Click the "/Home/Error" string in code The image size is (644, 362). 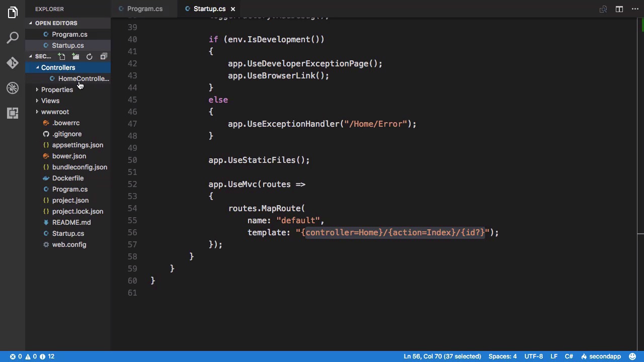click(375, 124)
